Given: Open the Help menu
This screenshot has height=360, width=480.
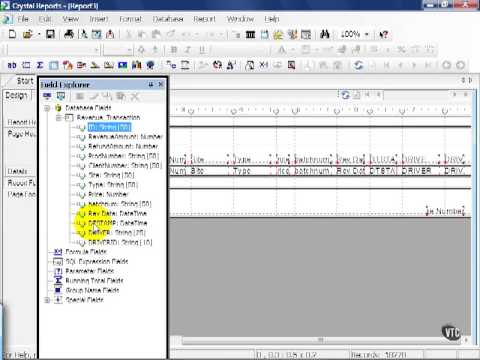Looking at the screenshot, I should pyautogui.click(x=272, y=19).
